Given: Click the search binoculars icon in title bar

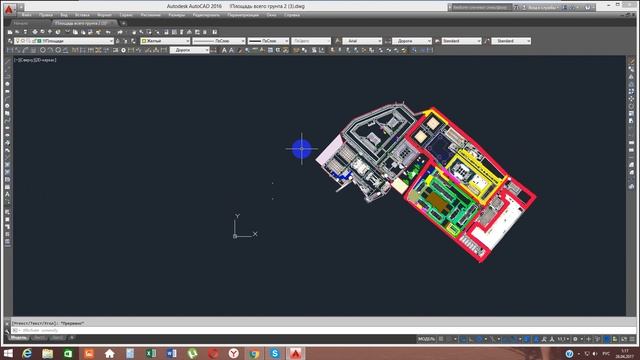Looking at the screenshot, I should pos(516,7).
